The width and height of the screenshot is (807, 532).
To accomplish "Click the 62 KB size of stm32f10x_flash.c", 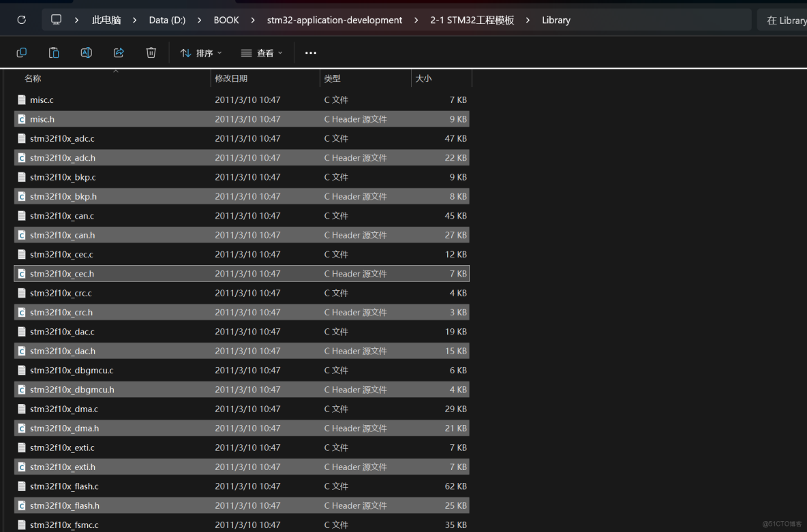I will click(x=456, y=486).
